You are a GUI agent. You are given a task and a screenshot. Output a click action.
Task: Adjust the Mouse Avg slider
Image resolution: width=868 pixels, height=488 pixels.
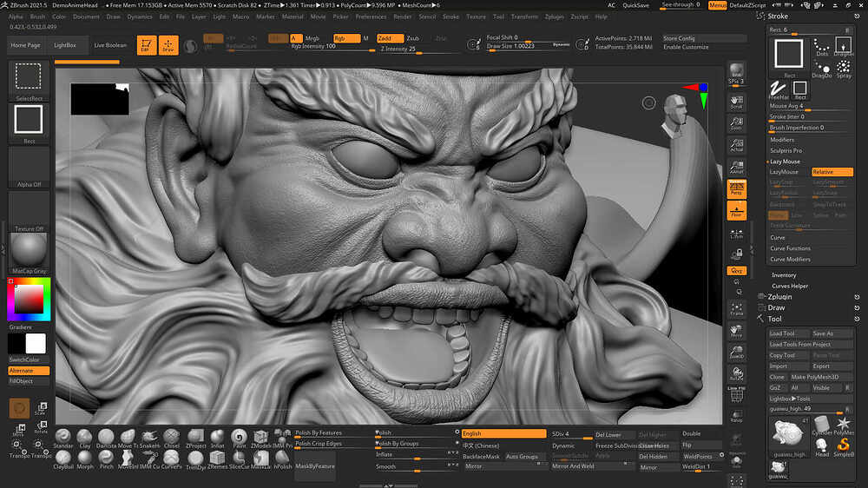(811, 106)
